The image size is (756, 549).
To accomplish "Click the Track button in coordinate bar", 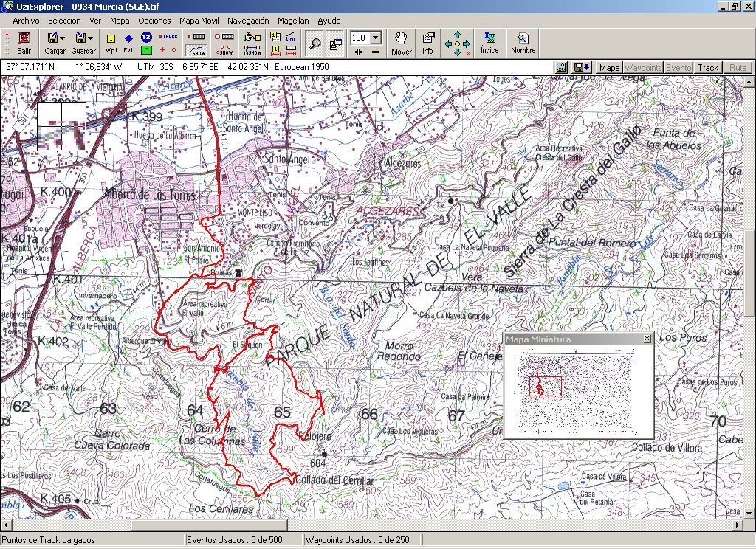I will click(x=708, y=68).
